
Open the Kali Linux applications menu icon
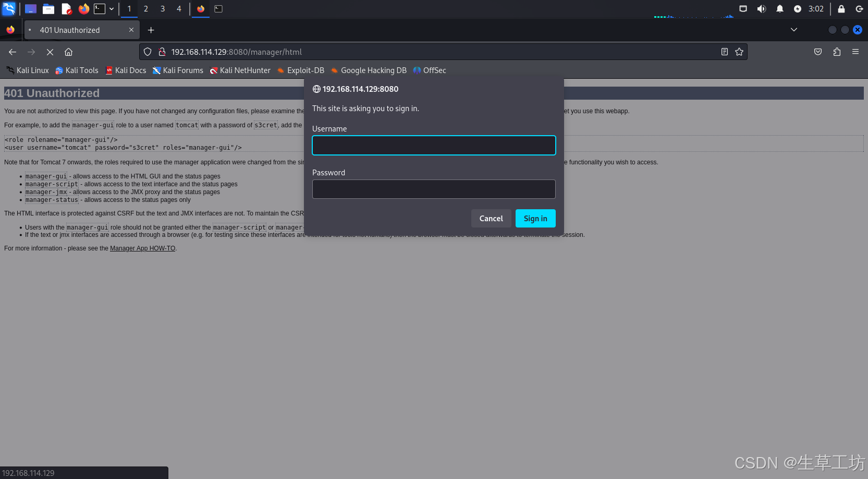click(x=9, y=9)
